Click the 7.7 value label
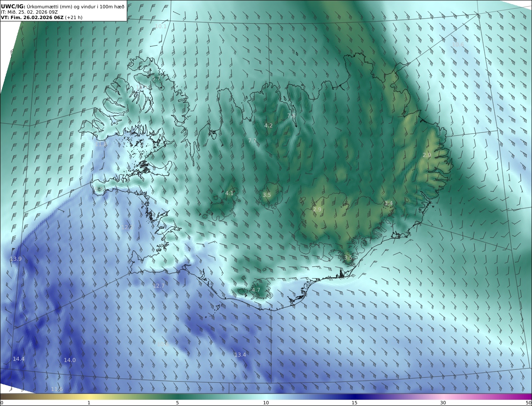 click(x=252, y=141)
